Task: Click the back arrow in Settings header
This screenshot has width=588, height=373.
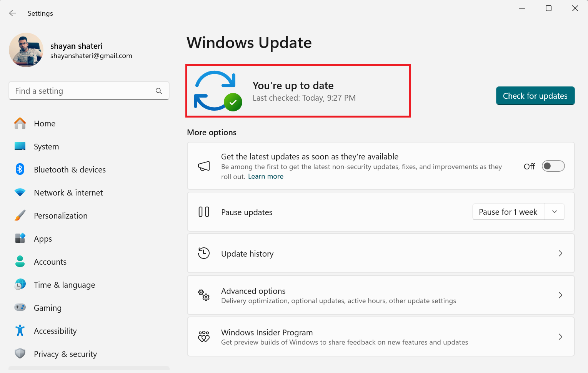Action: click(13, 13)
